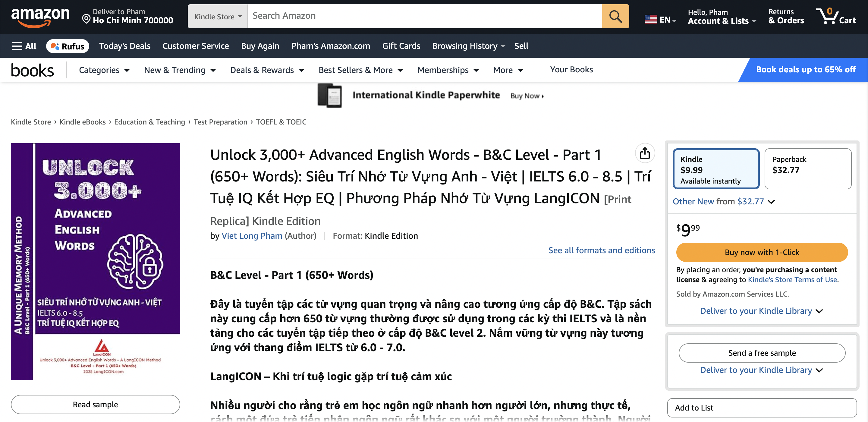
Task: Open Viet Long Pham author link
Action: tap(252, 236)
